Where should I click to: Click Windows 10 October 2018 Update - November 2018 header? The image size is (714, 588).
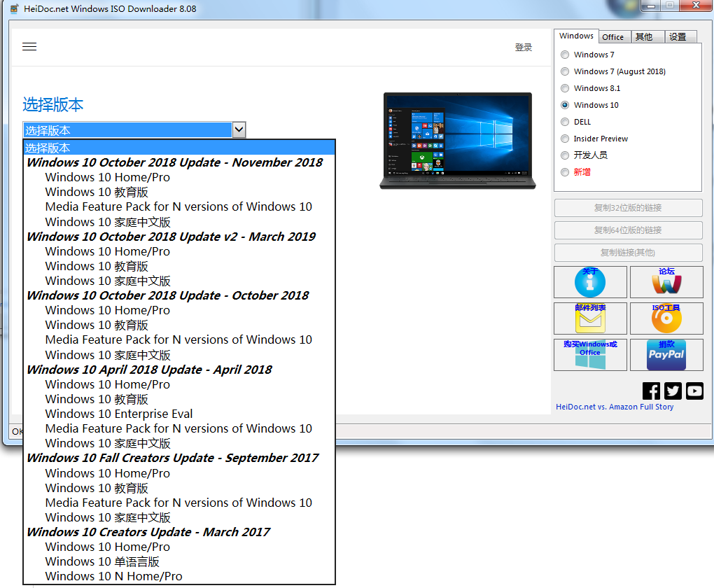coord(179,162)
